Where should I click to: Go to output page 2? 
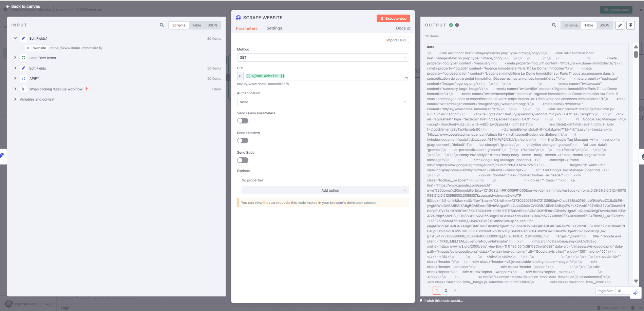point(446,291)
